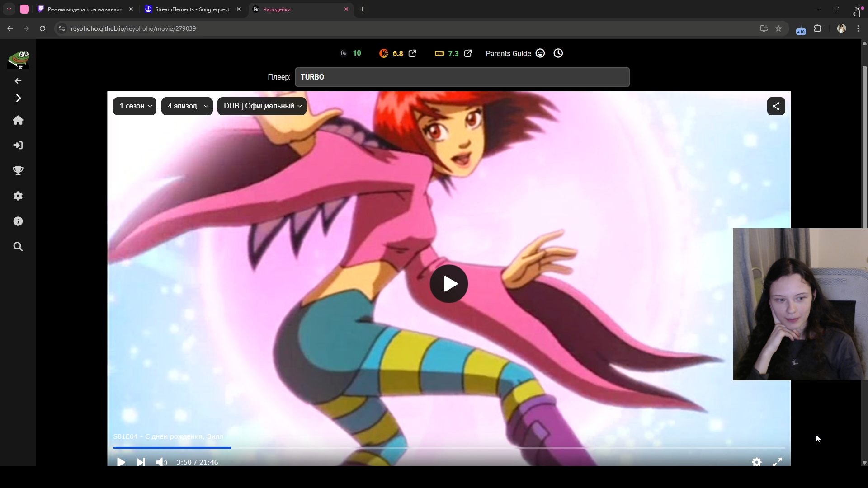Share the video via share icon
The width and height of the screenshot is (868, 488).
pos(776,106)
